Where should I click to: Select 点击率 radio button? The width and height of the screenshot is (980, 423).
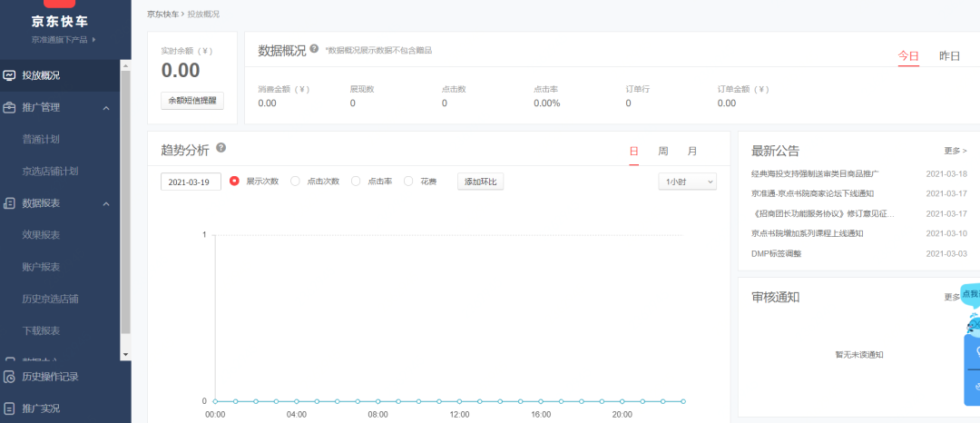point(356,182)
